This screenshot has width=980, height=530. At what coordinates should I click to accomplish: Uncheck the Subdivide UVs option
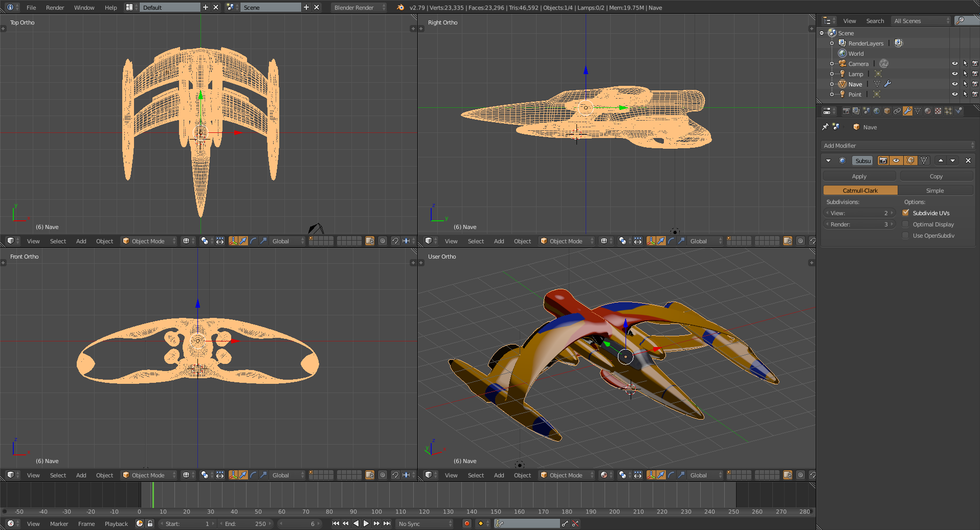tap(906, 213)
